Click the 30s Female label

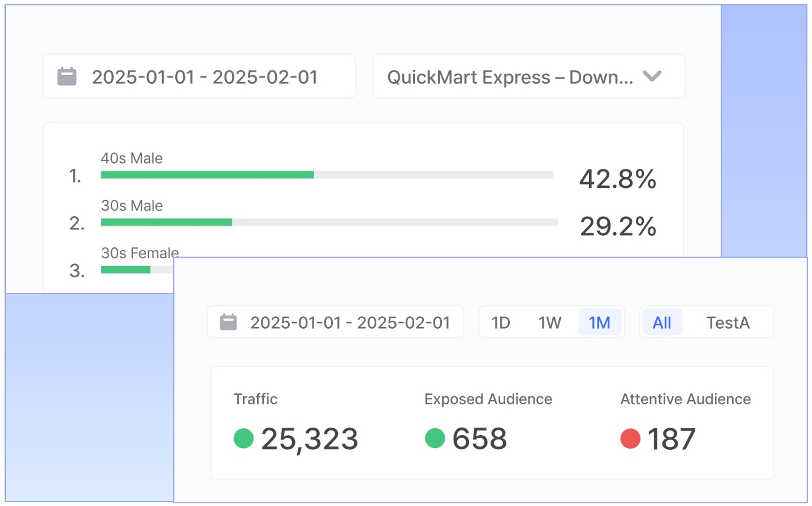coord(140,253)
